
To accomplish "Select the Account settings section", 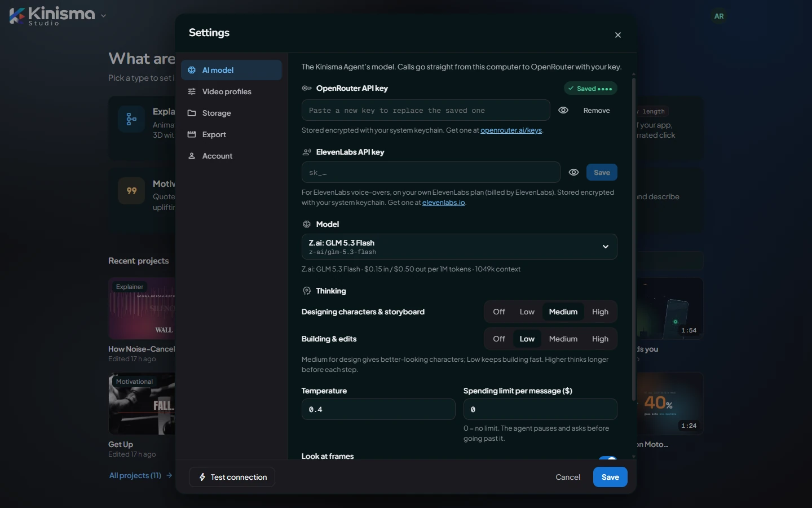I will pos(231,156).
